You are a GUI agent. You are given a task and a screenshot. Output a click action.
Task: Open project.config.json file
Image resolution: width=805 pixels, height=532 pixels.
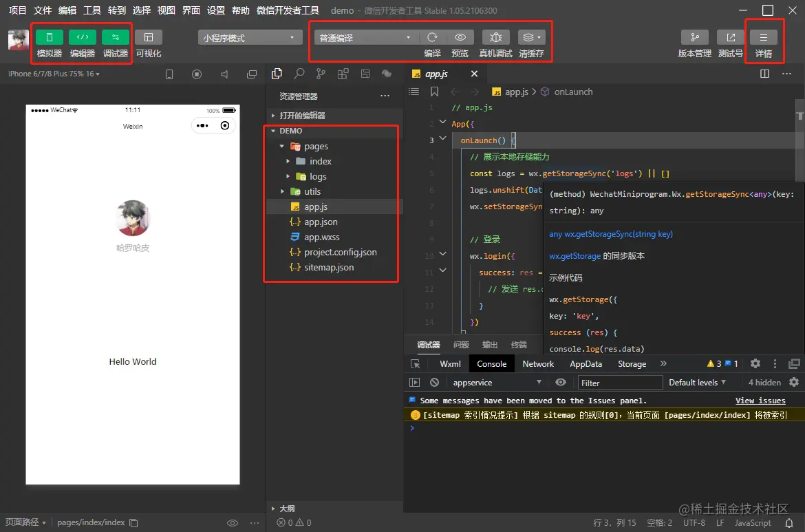(334, 252)
